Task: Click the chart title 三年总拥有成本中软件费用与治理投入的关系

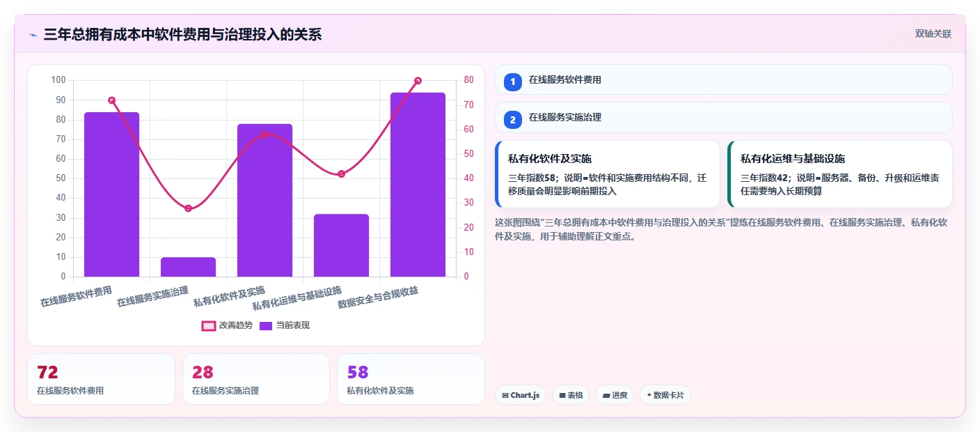Action: click(x=182, y=34)
